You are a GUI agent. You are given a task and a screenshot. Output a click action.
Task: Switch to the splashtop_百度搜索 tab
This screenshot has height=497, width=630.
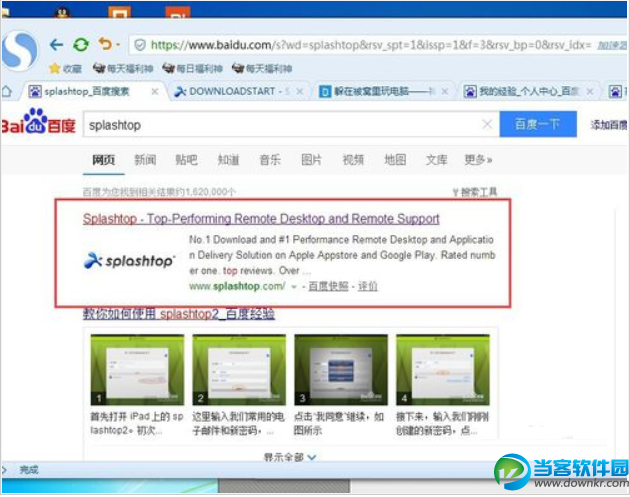86,92
